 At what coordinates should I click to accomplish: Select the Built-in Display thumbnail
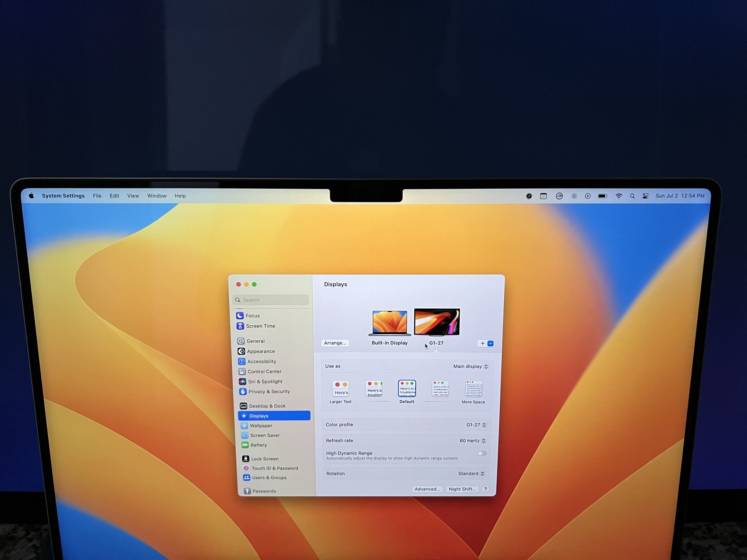click(389, 323)
